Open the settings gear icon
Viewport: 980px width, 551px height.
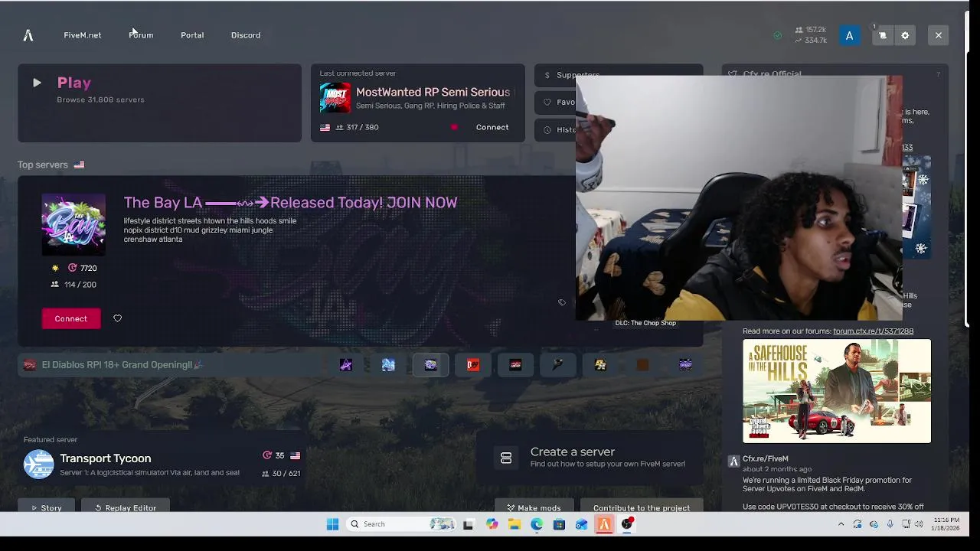(x=905, y=35)
